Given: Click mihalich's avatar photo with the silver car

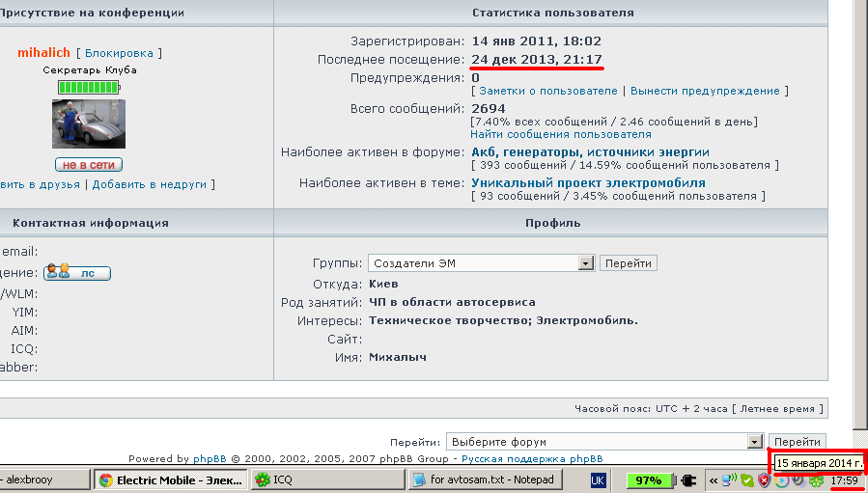Looking at the screenshot, I should pyautogui.click(x=89, y=123).
